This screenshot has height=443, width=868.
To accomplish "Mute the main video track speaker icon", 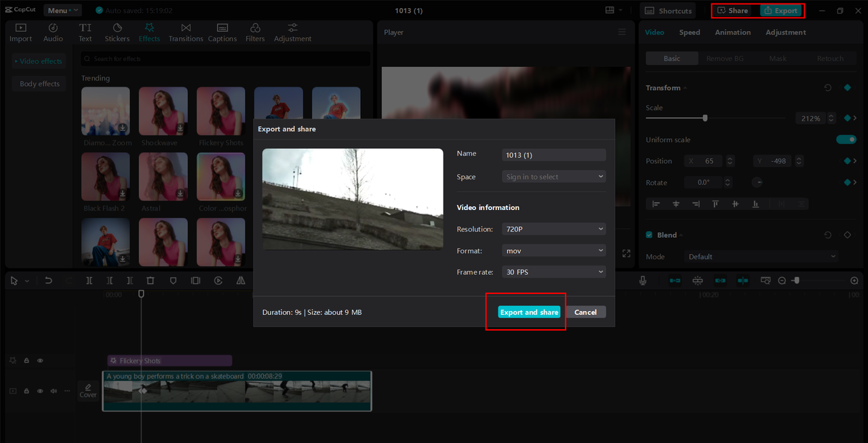I will [54, 391].
